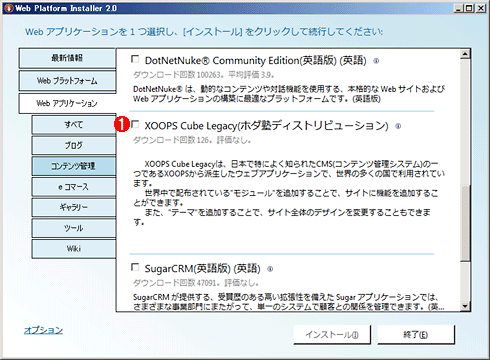Click the XOOPS Cube Legacy title text

click(266, 126)
